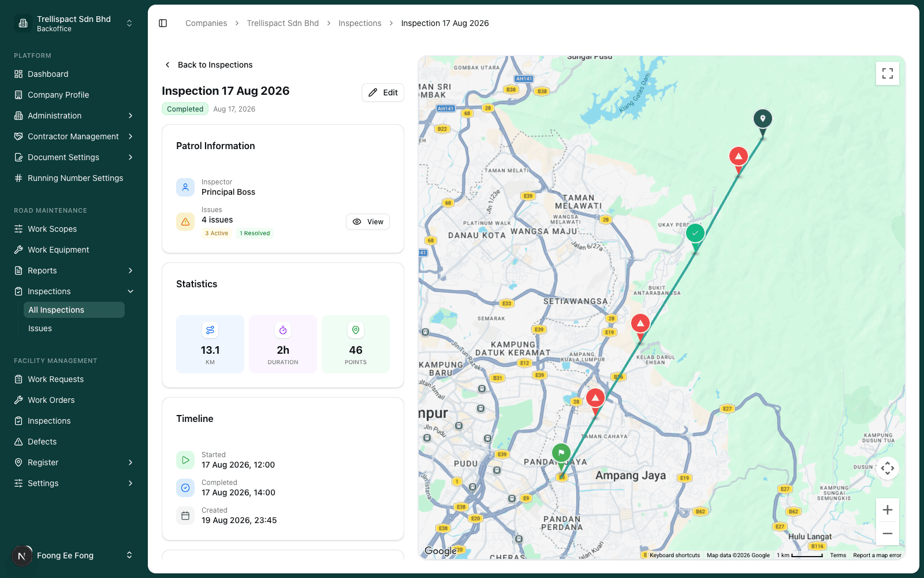Click the Register location pin icon
The width and height of the screenshot is (924, 578).
coord(18,462)
